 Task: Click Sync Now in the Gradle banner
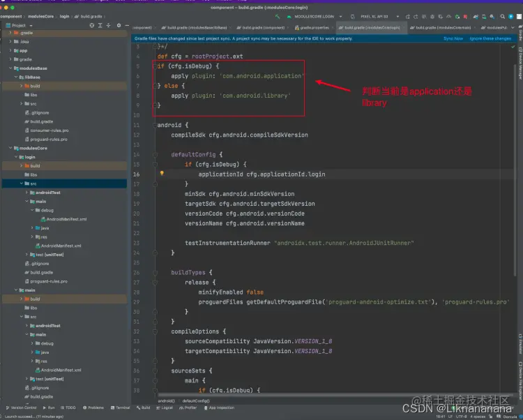pos(453,38)
